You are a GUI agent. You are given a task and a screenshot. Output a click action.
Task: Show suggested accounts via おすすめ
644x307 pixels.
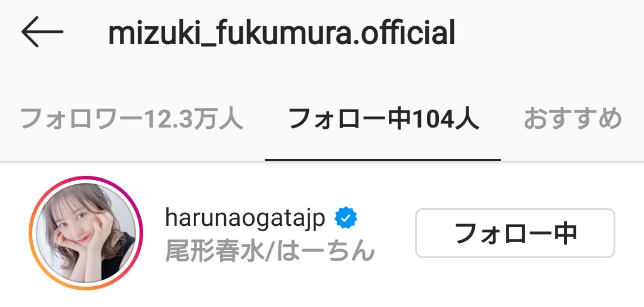coord(573,119)
